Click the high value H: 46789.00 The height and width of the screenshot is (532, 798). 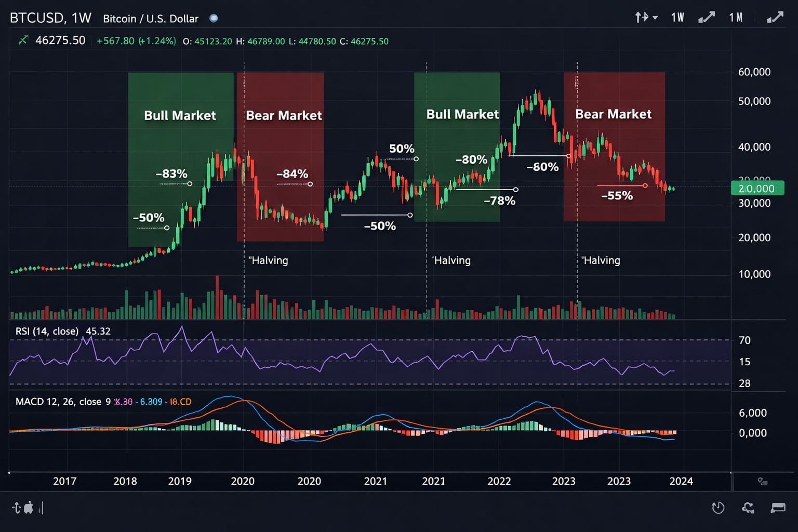(260, 41)
